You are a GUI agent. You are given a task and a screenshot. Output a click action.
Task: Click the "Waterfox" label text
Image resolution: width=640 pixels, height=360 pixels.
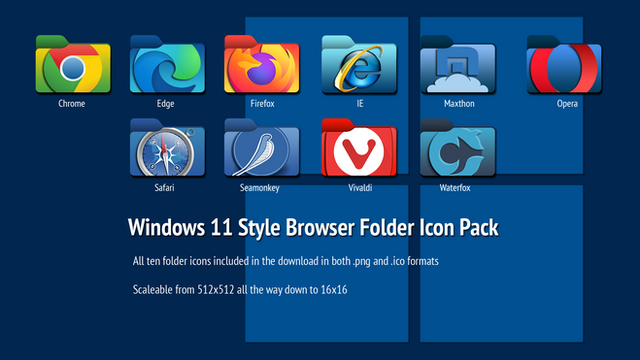[x=455, y=188]
